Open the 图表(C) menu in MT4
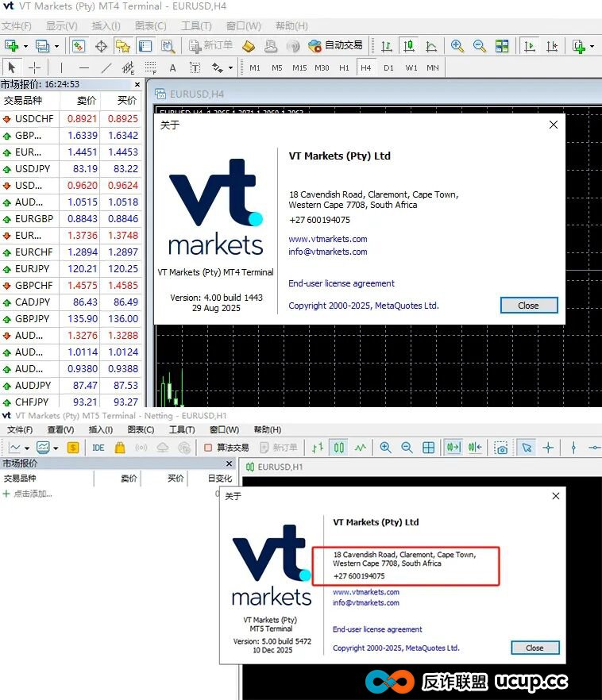The height and width of the screenshot is (700, 602). 150,26
